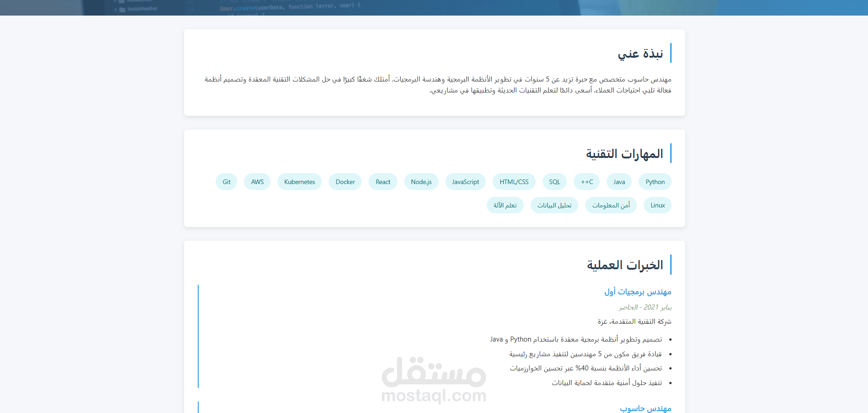The width and height of the screenshot is (868, 413).
Task: Click the أمن المعلومات skill tag
Action: point(611,205)
